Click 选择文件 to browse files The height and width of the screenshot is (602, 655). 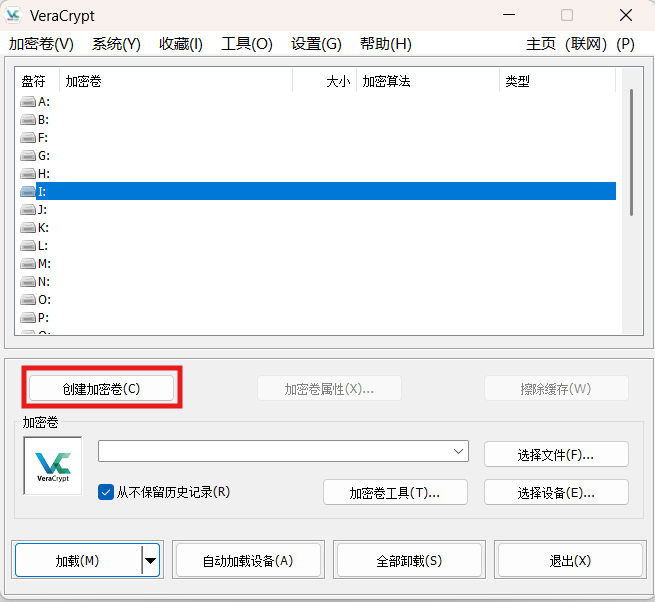556,455
